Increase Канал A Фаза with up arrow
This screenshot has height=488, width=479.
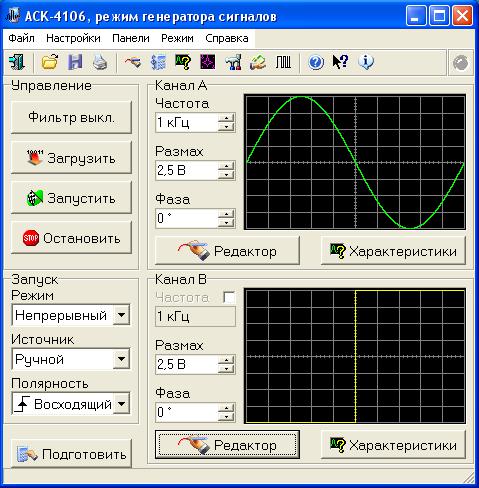tap(227, 214)
